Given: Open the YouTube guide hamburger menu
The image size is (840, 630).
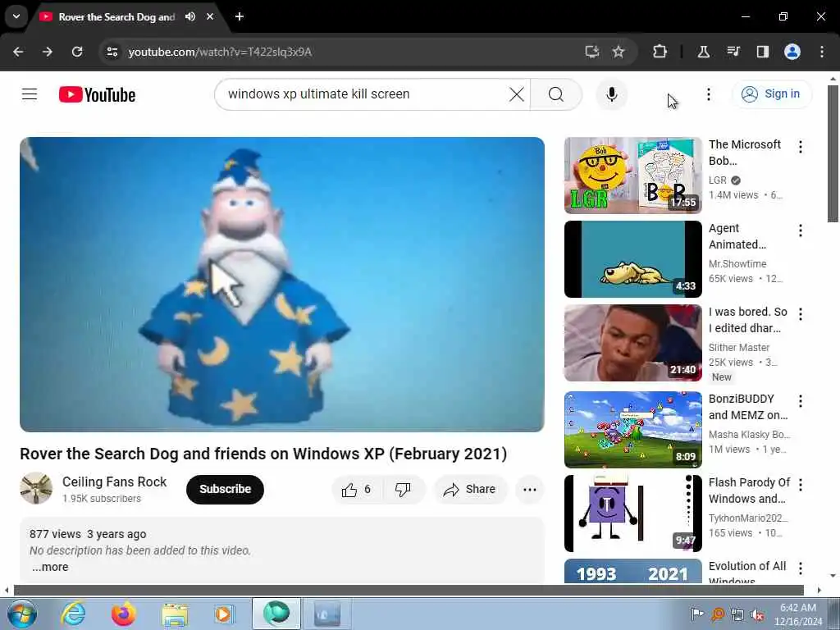Looking at the screenshot, I should (x=30, y=94).
